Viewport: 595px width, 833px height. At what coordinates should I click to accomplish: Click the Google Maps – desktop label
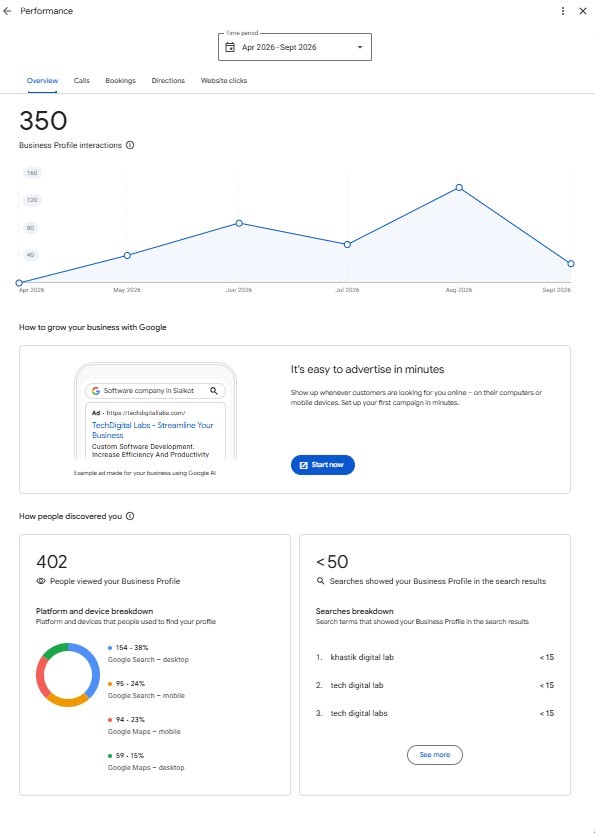[146, 768]
